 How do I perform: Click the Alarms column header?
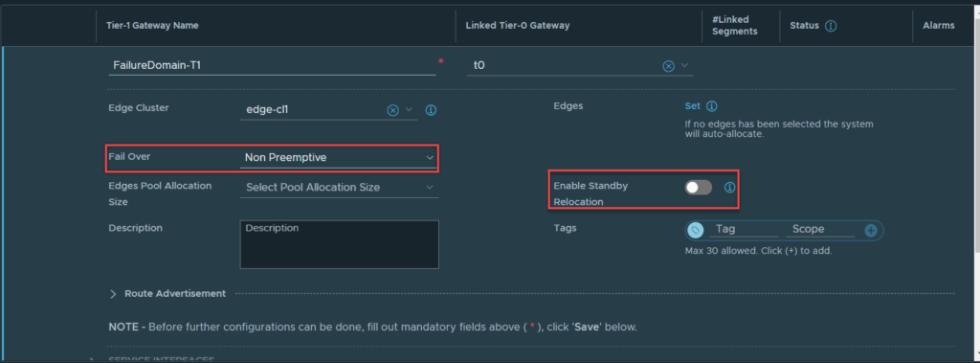coord(939,26)
